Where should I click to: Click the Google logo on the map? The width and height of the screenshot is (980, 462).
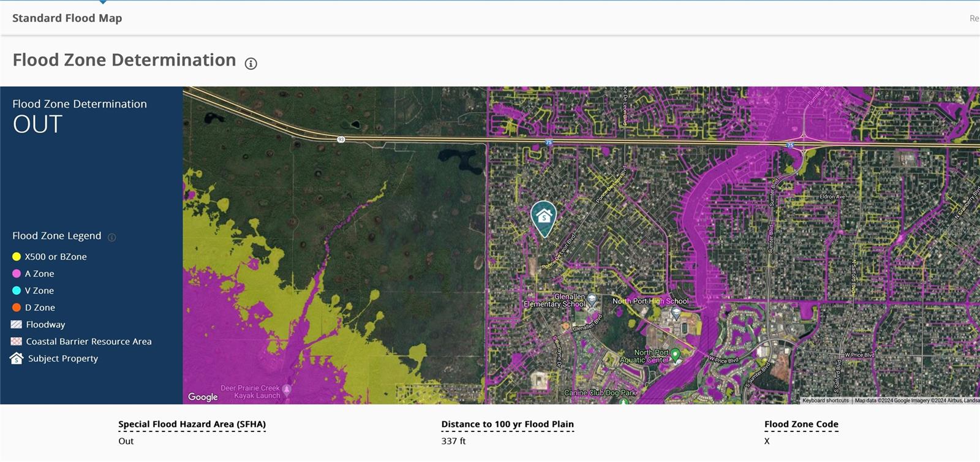tap(203, 397)
